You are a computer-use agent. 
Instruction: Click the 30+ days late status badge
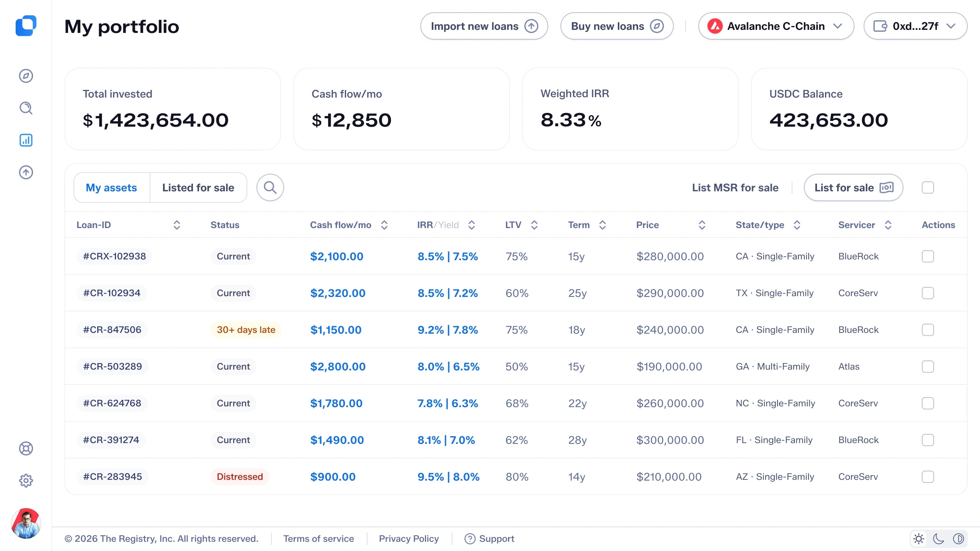pos(246,330)
